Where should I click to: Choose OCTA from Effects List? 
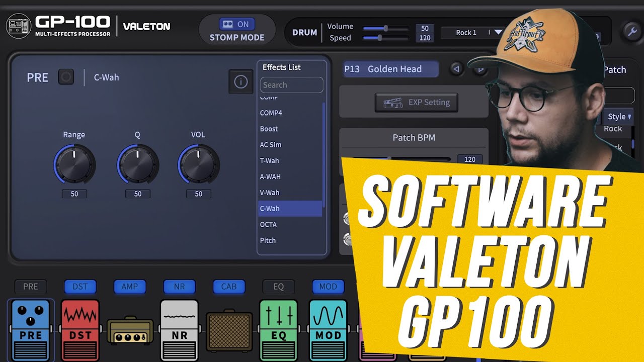click(290, 225)
